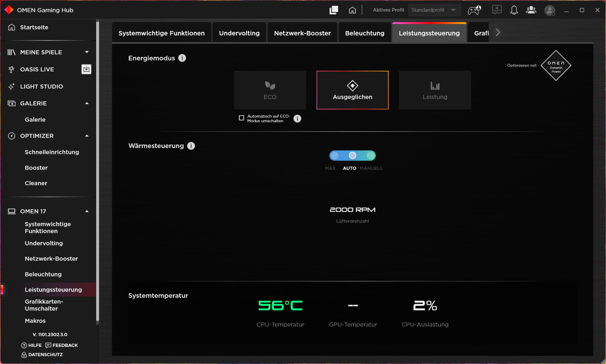Screen dimensions: 606x364
Task: Set fan control slider to MANUELL
Action: (371, 156)
